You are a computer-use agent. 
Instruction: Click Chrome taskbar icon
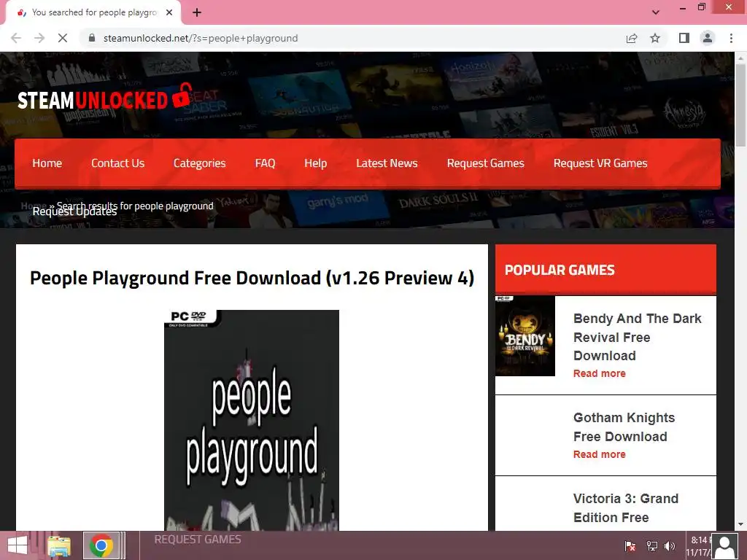[101, 545]
